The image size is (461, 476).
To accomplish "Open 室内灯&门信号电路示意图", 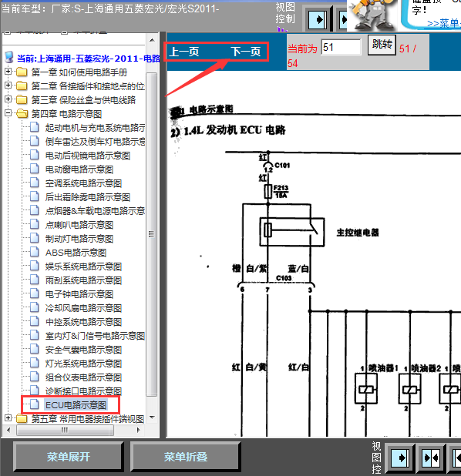I will [x=95, y=336].
